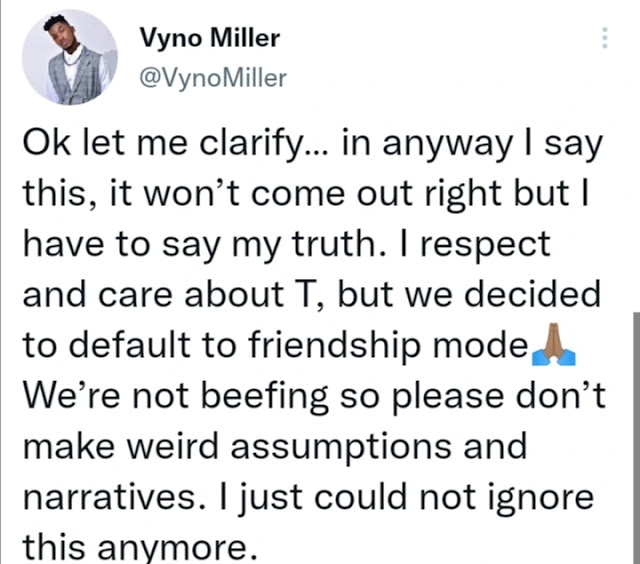This screenshot has height=564, width=640.
Task: Click the word "assumptions" in the tweet
Action: coord(341,448)
